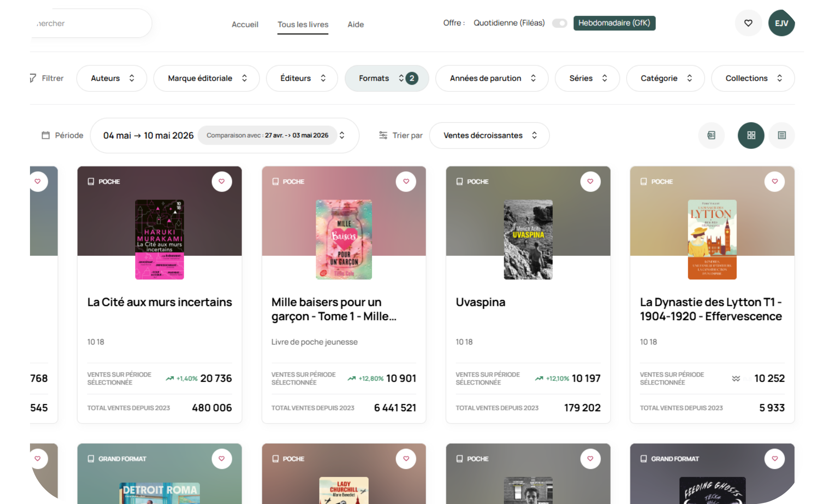Select Hebdomadaire (GfK) offer button
Screen dimensions: 834x504
[614, 23]
